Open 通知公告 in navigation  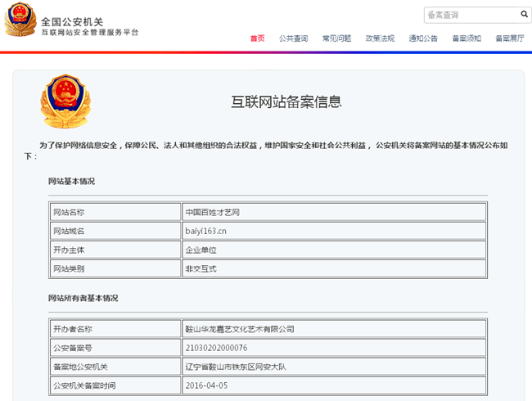pyautogui.click(x=423, y=38)
